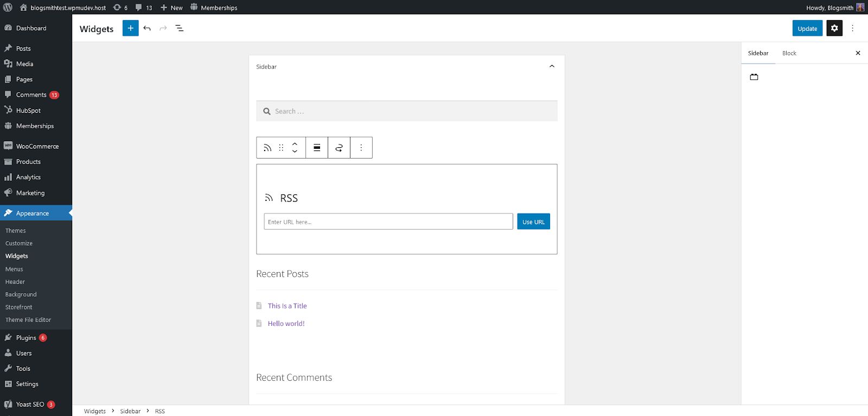Click the Use URL button
868x416 pixels.
(533, 222)
